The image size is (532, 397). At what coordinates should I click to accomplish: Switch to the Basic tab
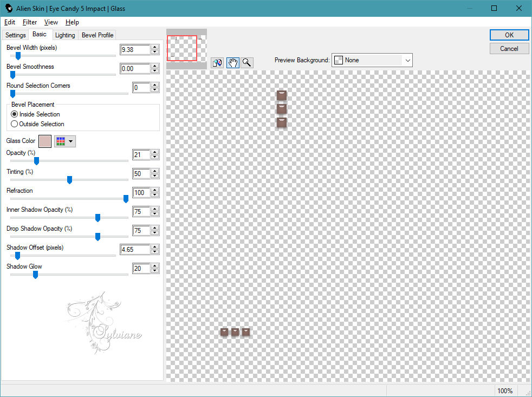click(x=40, y=34)
